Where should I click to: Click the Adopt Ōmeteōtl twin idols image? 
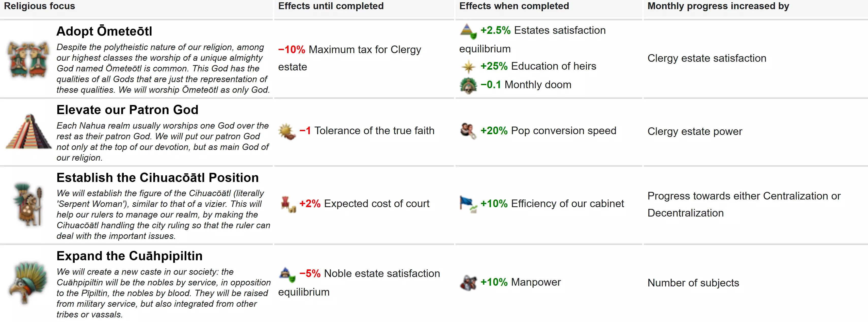[28, 59]
